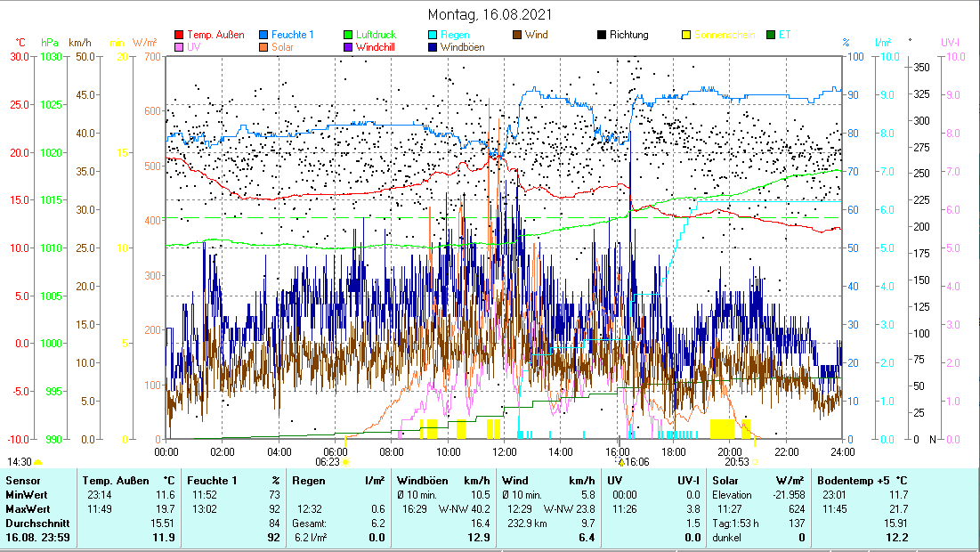Click the 12:00 label on the time axis
The image size is (980, 552).
[504, 451]
